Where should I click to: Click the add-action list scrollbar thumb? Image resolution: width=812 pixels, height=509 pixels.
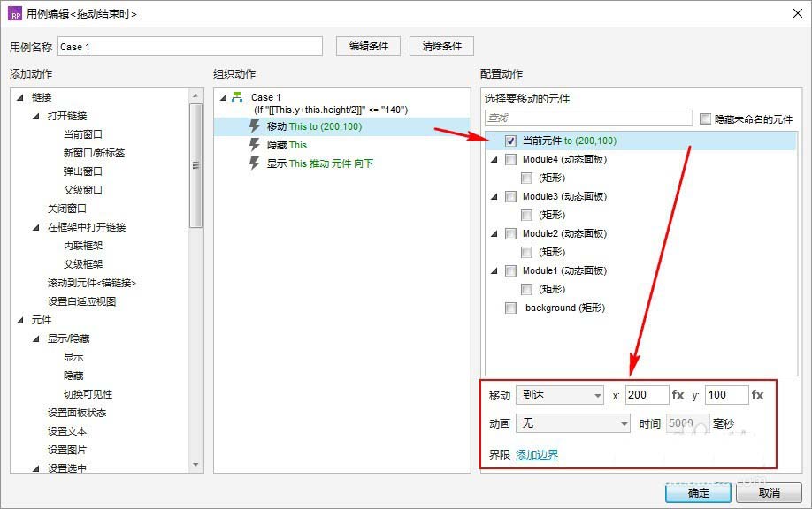tap(195, 165)
